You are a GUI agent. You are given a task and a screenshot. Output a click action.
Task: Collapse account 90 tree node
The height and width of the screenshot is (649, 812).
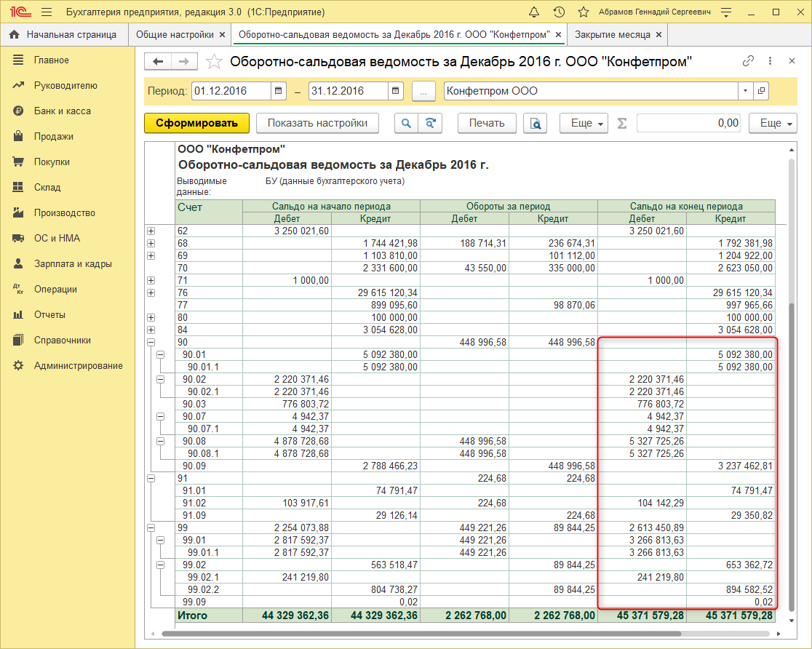click(x=151, y=342)
